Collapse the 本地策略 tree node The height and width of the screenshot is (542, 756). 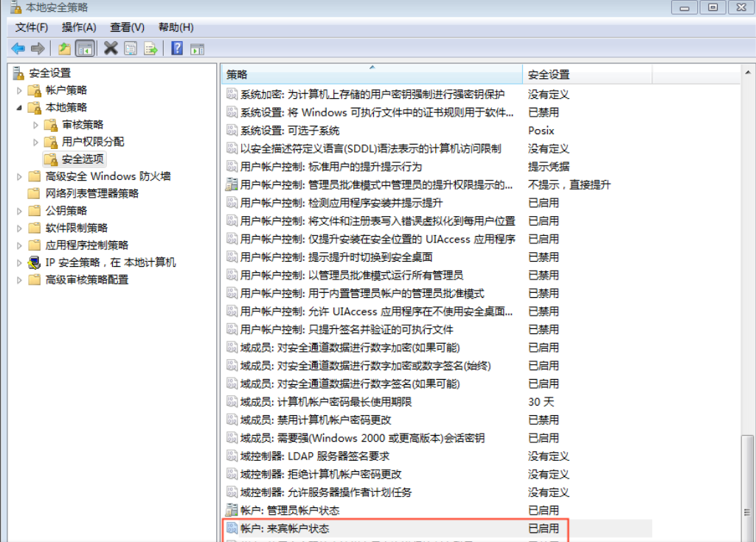(x=19, y=108)
